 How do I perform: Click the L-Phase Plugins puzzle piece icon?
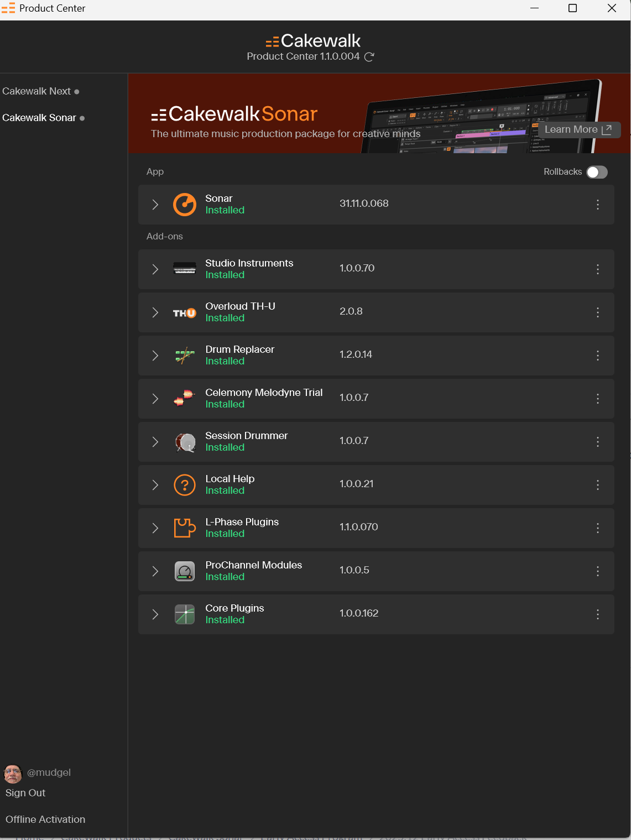[185, 528]
